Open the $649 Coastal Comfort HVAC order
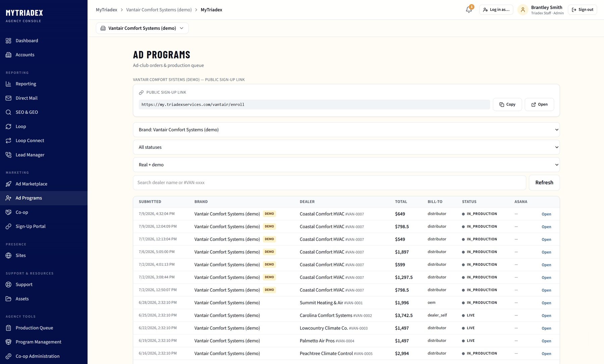Screen dimensions: 604x364 coord(546,214)
